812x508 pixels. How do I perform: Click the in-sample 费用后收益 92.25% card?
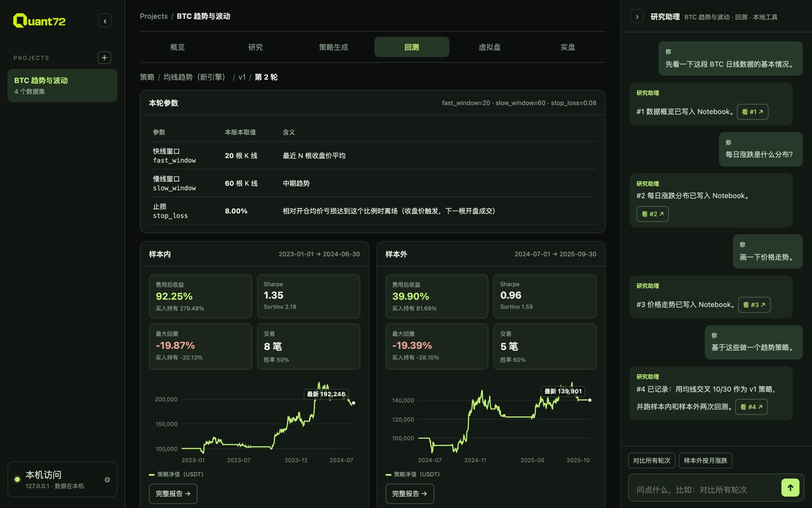point(200,296)
